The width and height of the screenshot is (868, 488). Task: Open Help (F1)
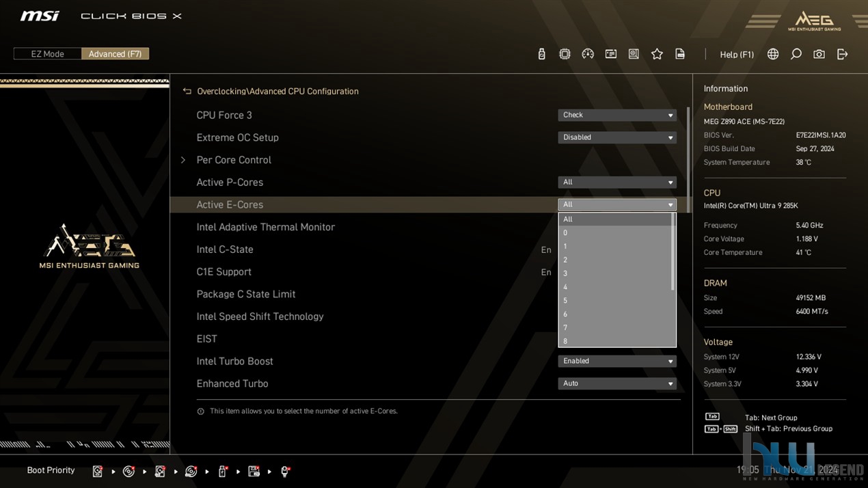click(x=737, y=55)
